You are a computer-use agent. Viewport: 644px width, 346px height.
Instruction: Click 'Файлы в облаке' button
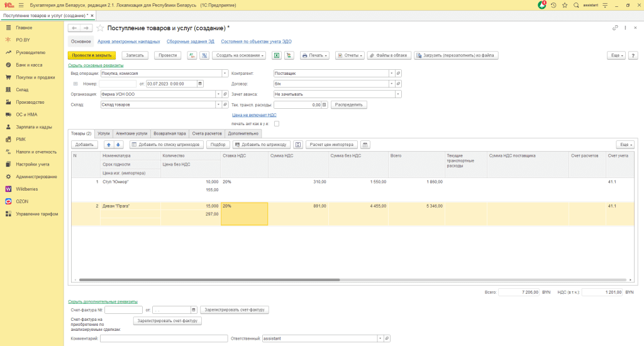point(388,55)
